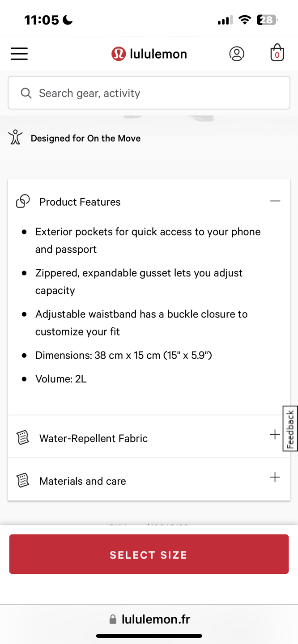Tap the Water-Repellent Fabric icon
This screenshot has height=644, width=298.
(23, 438)
